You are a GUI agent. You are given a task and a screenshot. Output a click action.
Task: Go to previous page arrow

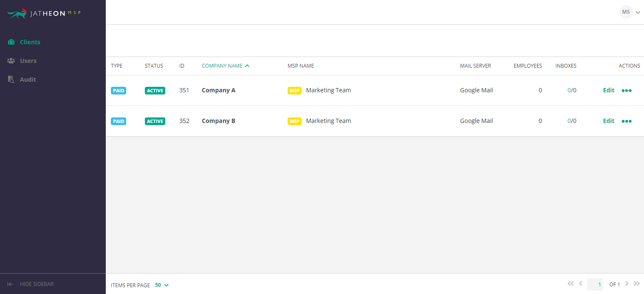click(x=581, y=284)
